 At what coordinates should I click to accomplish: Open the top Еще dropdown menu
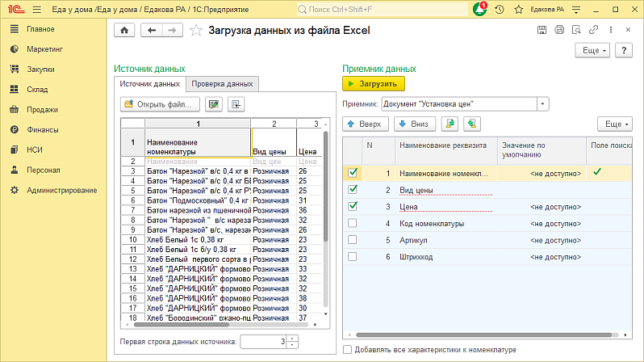click(592, 50)
